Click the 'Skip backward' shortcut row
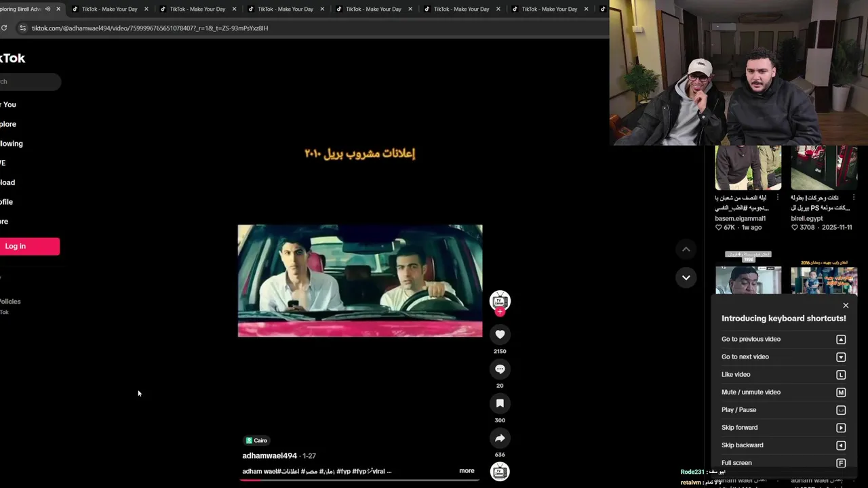The image size is (868, 488). [783, 445]
